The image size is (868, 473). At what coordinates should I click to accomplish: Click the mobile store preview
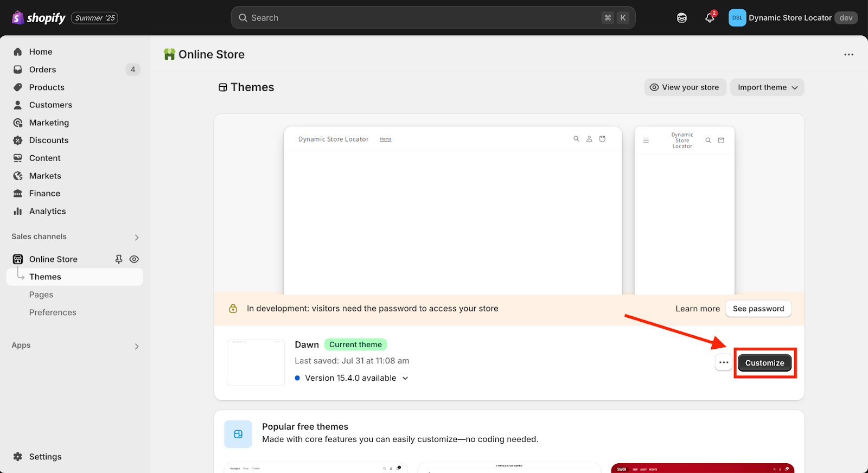click(x=685, y=210)
